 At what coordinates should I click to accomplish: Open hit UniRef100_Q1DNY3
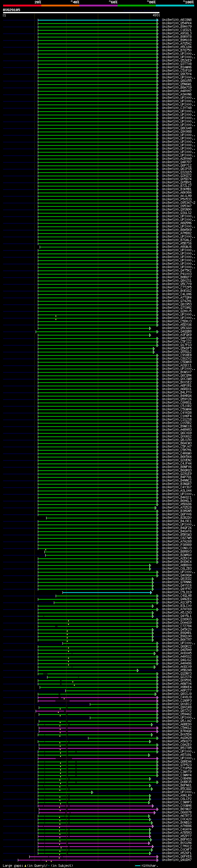click(177, 674)
